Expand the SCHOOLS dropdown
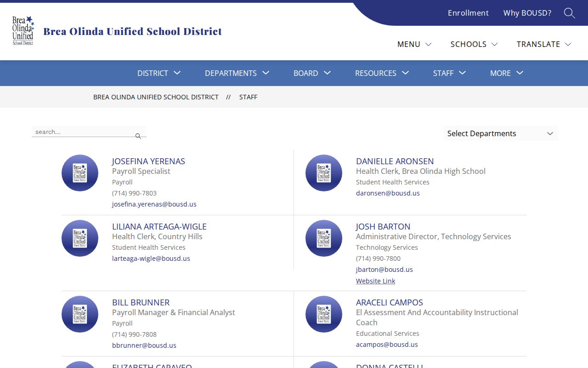Screen dimensions: 588x368 tap(474, 44)
